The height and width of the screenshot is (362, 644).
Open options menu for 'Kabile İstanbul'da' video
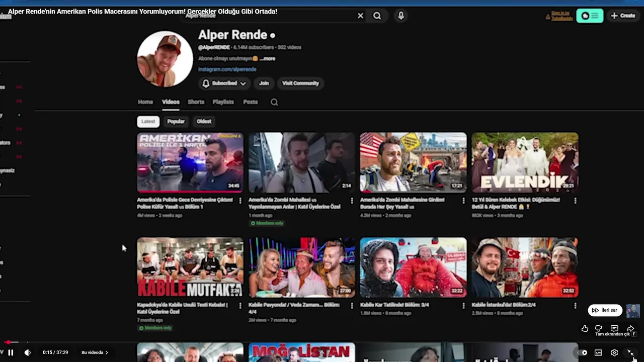575,306
